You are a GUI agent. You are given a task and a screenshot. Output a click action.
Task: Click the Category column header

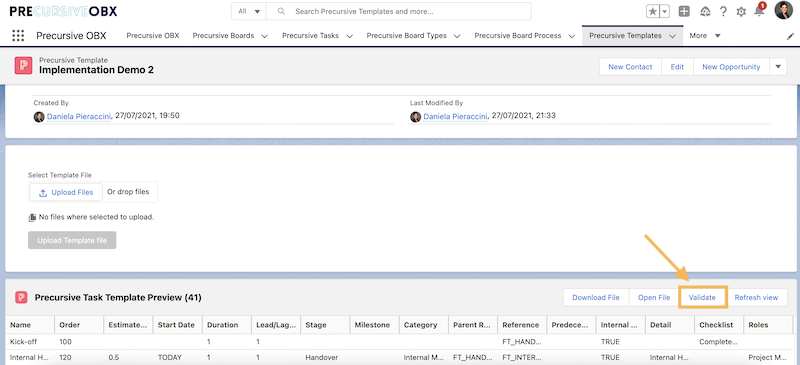coord(424,325)
